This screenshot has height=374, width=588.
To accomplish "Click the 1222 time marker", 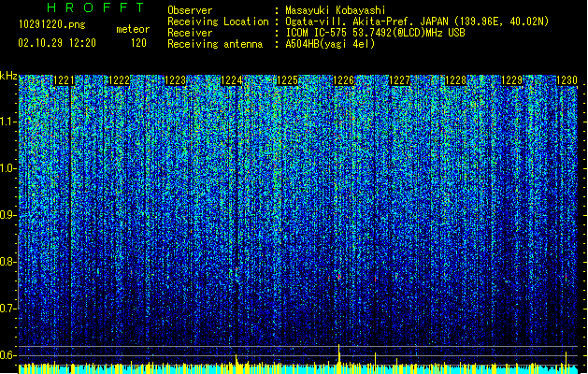I will point(120,80).
